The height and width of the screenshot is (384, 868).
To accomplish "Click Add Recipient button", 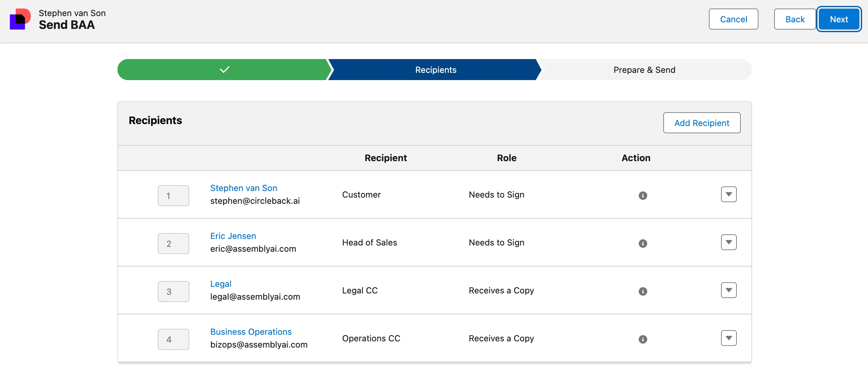I will point(702,123).
